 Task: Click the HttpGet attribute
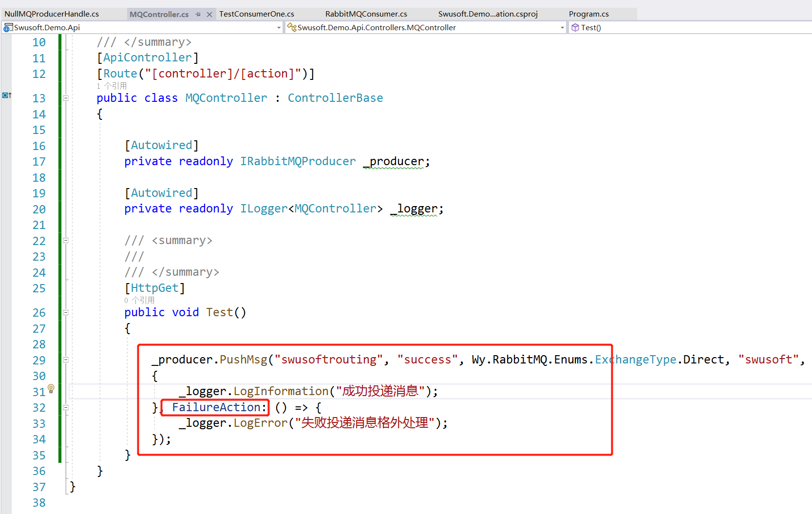[x=155, y=288]
